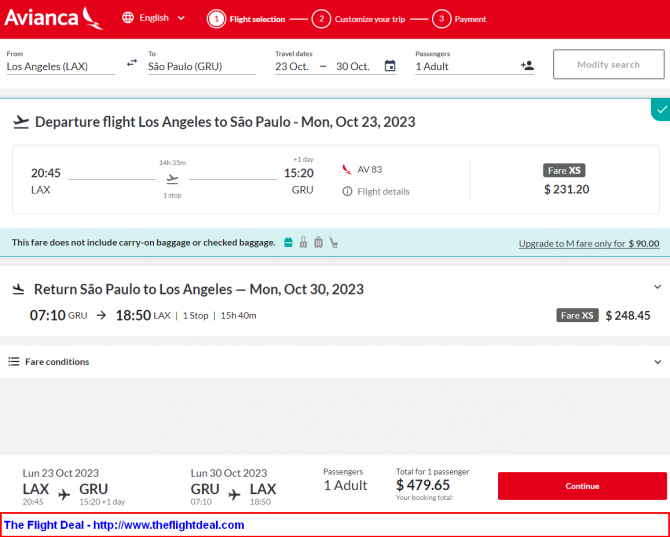The image size is (670, 537).
Task: Click the Fare conditions list icon
Action: pos(14,362)
